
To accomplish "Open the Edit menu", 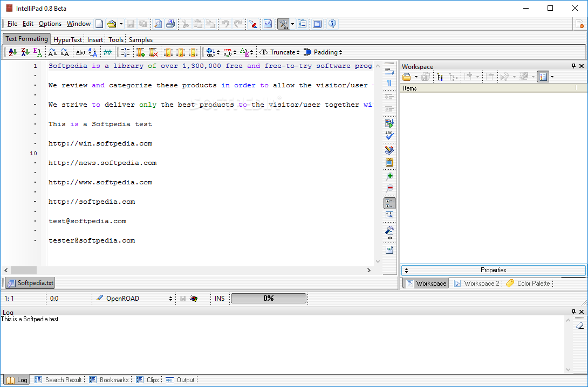I will pyautogui.click(x=28, y=24).
